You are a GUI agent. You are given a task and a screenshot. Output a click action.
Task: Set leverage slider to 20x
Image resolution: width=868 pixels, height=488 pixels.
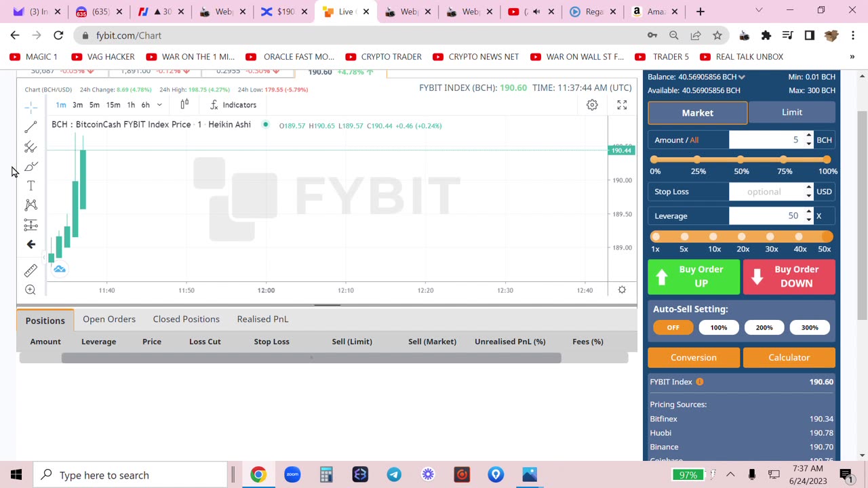tap(741, 237)
